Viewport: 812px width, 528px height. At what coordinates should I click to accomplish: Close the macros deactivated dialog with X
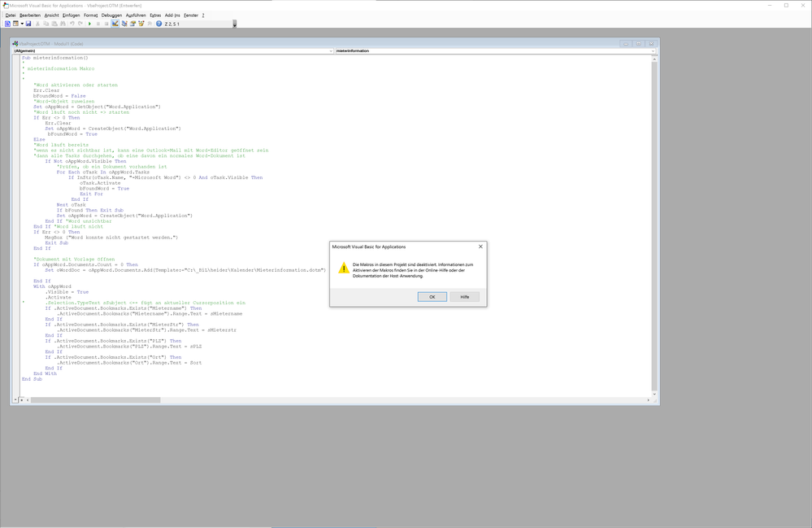point(480,247)
